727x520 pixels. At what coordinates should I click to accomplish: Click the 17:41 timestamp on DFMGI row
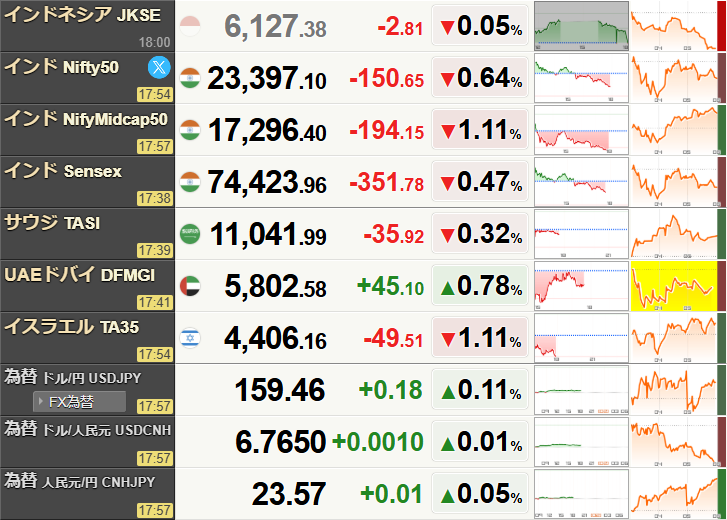(x=154, y=302)
